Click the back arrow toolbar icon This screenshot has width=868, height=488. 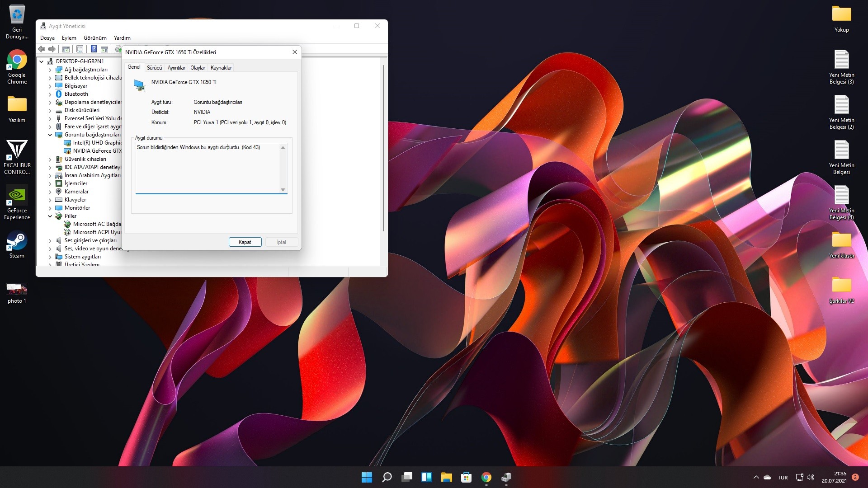coord(42,49)
